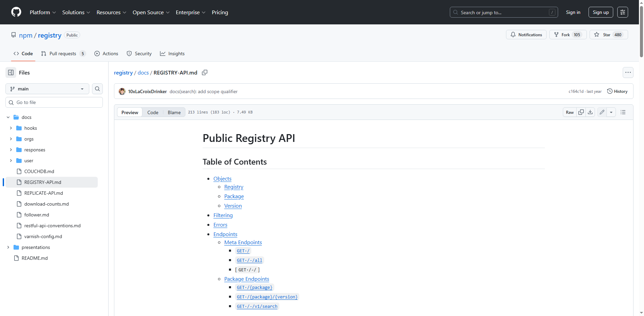Open the main branch selector

pyautogui.click(x=47, y=89)
